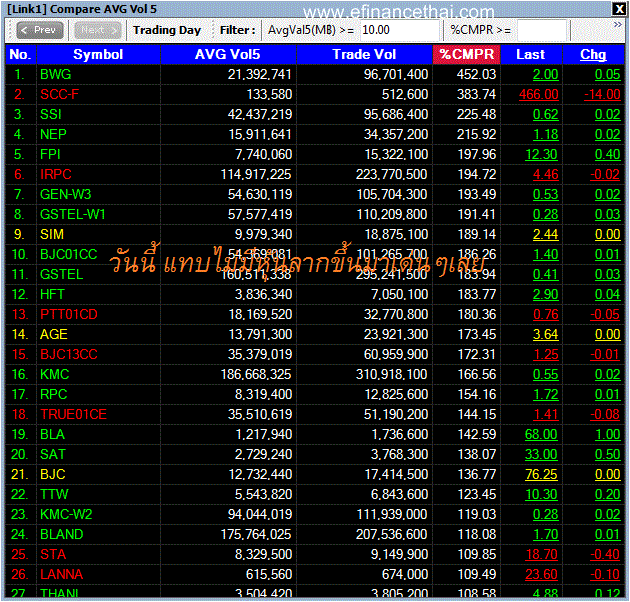The height and width of the screenshot is (602, 630).
Task: Select the TRUE01CE symbol
Action: pos(73,414)
